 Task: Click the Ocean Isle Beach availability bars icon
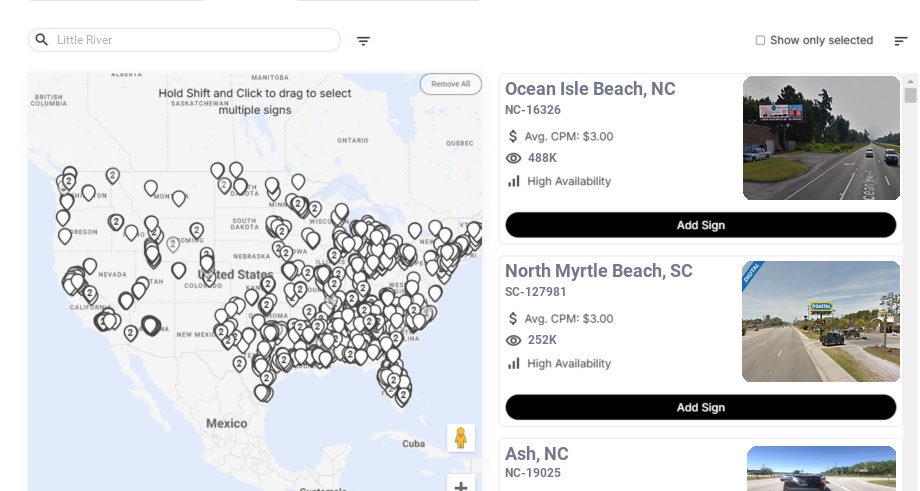tap(514, 181)
